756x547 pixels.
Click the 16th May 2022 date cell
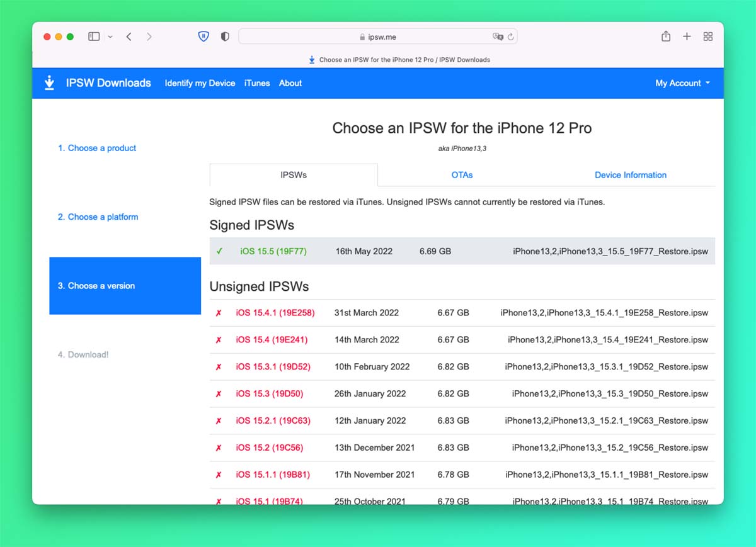[x=364, y=251]
